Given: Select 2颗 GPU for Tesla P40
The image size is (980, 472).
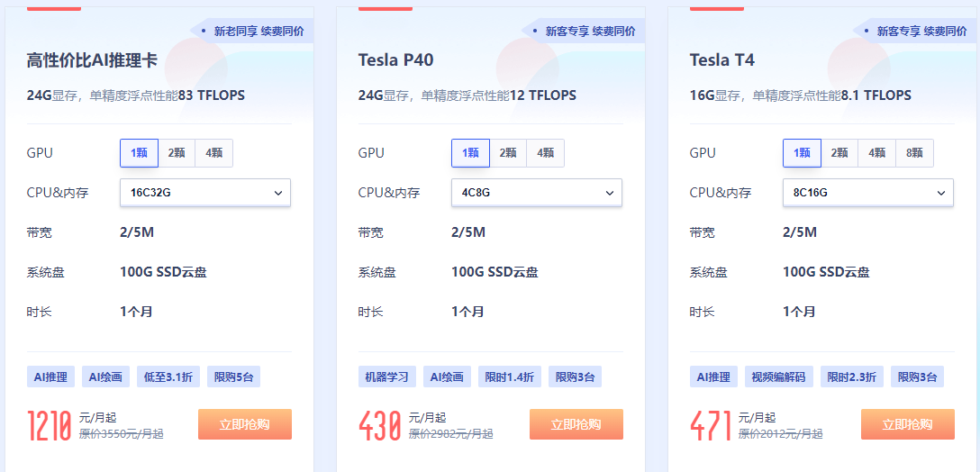Looking at the screenshot, I should coord(507,153).
